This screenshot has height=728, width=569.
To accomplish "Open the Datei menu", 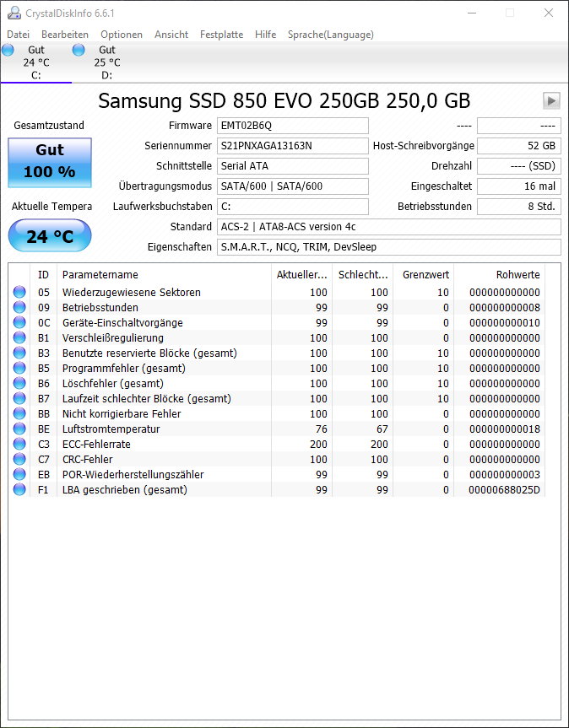I will [x=18, y=35].
